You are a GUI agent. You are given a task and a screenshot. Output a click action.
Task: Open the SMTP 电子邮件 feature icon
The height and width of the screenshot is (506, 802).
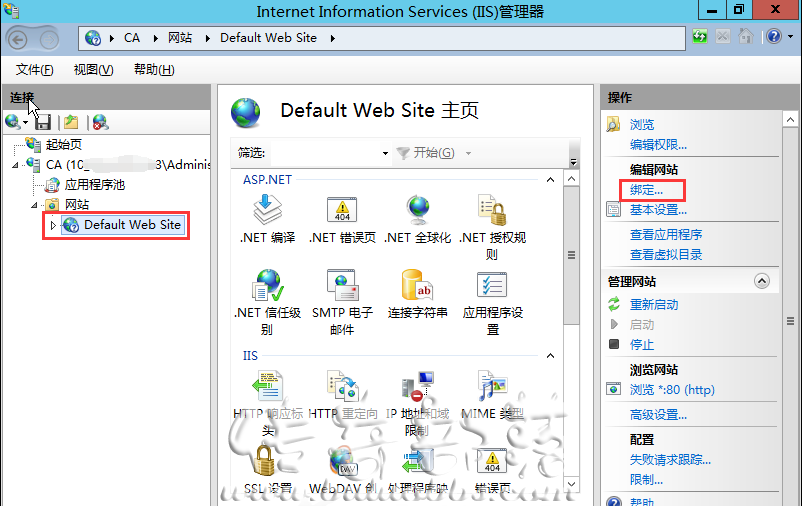pos(342,285)
